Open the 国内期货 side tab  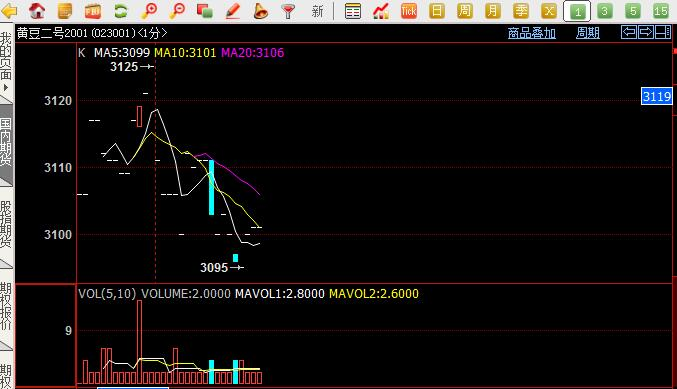pyautogui.click(x=6, y=142)
